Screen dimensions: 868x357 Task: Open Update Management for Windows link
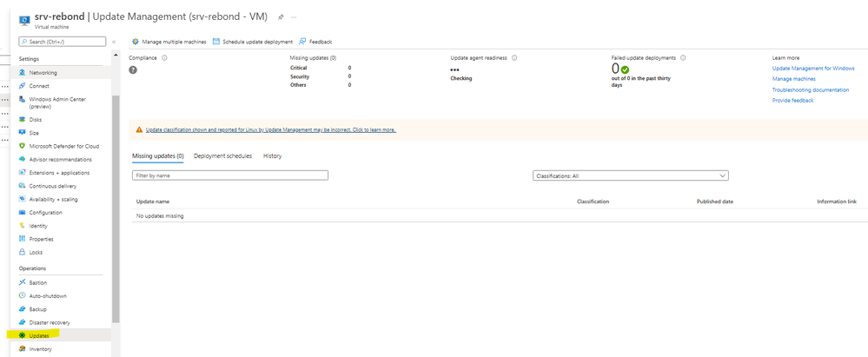point(813,68)
